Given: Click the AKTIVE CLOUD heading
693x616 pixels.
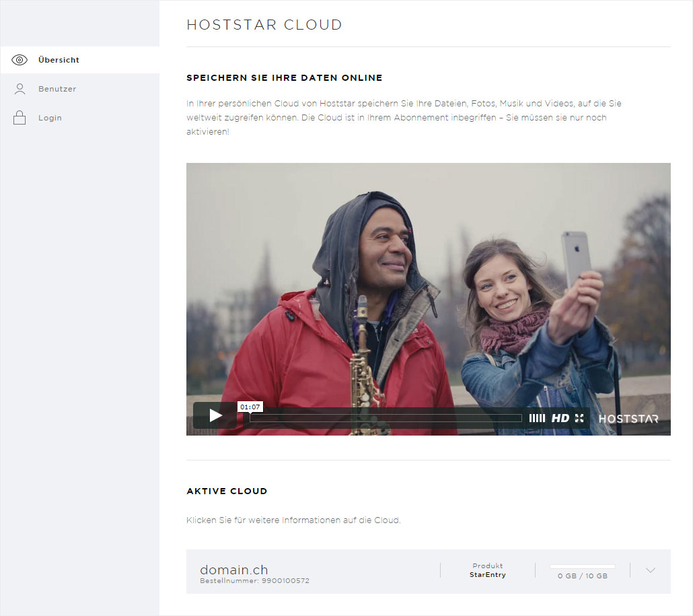Looking at the screenshot, I should tap(227, 491).
